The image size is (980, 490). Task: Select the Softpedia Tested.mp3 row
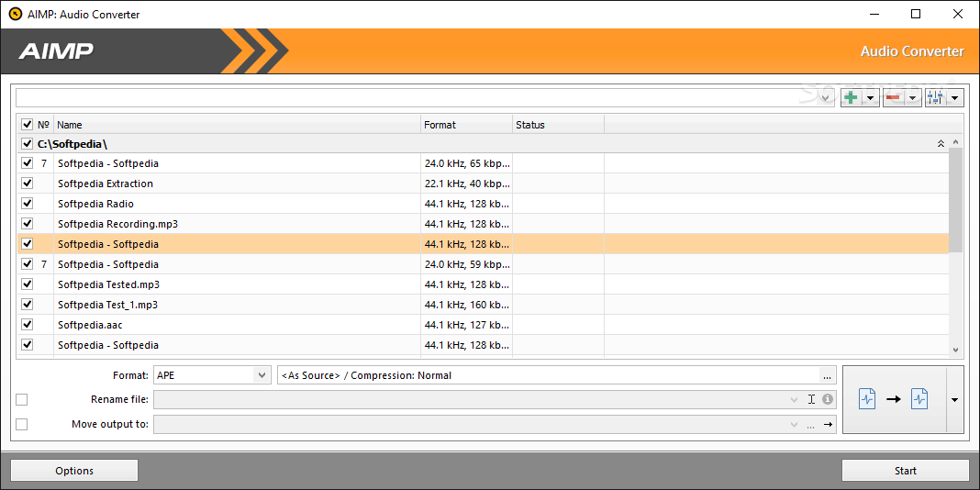[x=483, y=284]
